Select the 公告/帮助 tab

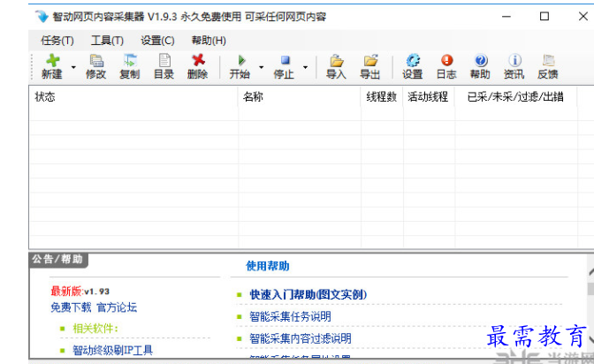[x=58, y=260]
